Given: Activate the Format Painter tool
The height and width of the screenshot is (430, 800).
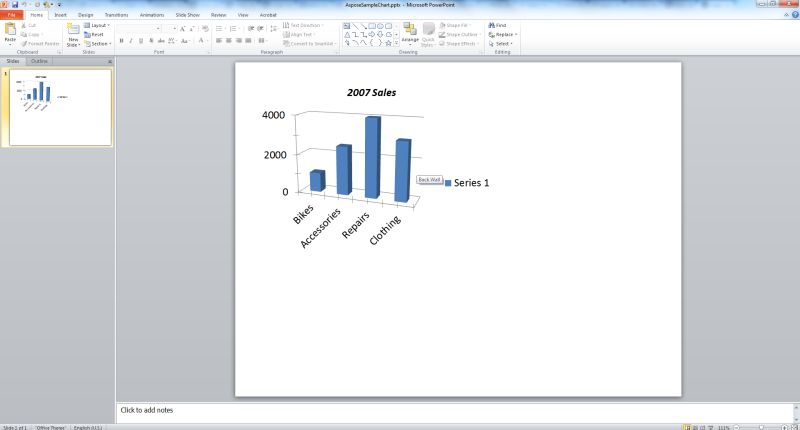Looking at the screenshot, I should (x=40, y=44).
